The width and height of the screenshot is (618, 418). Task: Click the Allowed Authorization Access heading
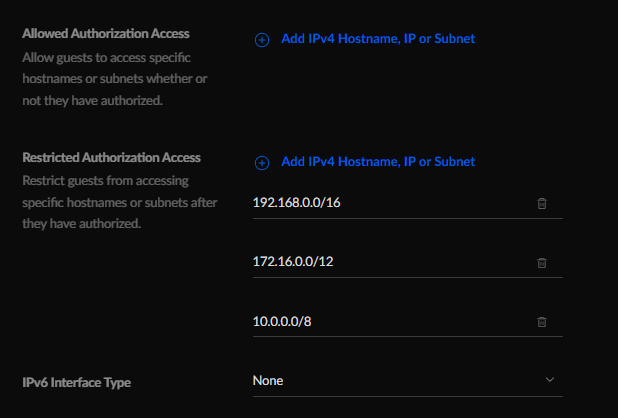[106, 33]
